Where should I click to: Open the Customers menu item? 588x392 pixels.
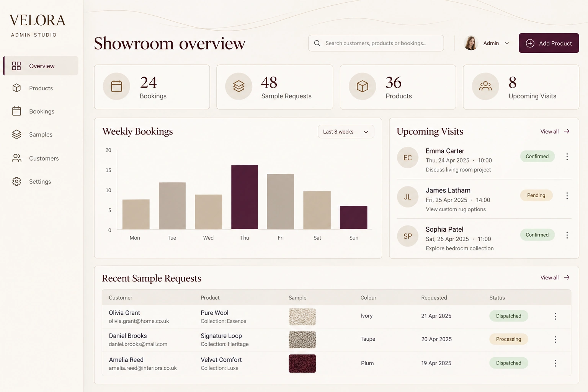coord(41,158)
